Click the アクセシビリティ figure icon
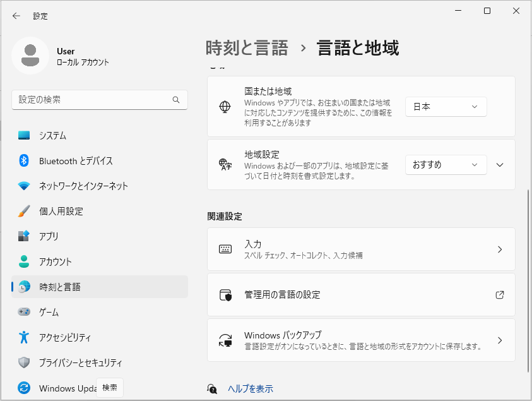This screenshot has height=401, width=532. (24, 337)
